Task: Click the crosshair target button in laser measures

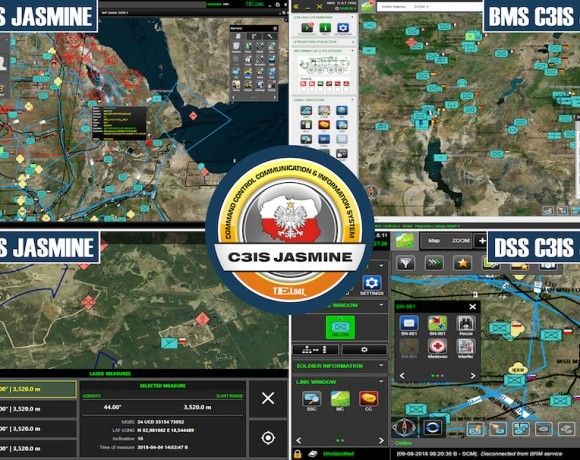Action: pos(268,438)
